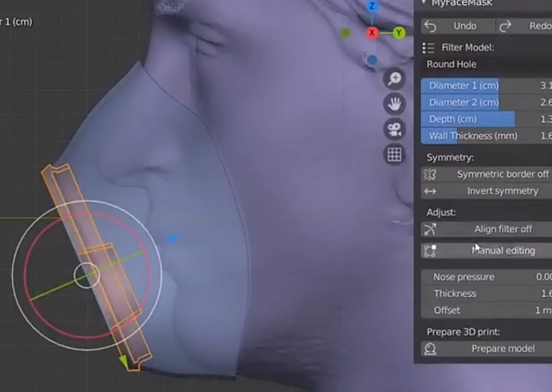
Task: Toggle Symmetric border off button
Action: pos(486,174)
